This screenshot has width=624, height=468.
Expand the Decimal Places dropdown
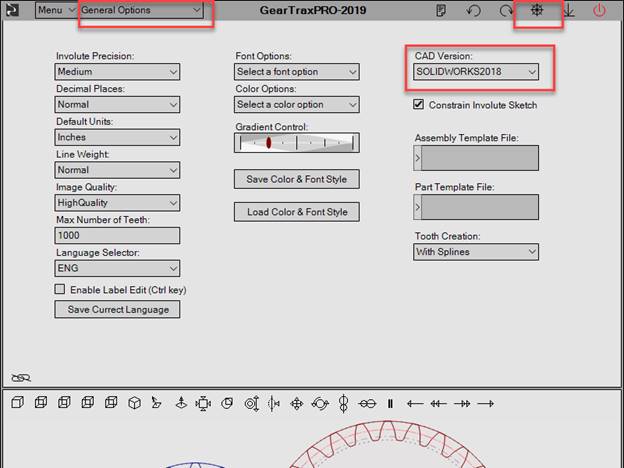[117, 105]
